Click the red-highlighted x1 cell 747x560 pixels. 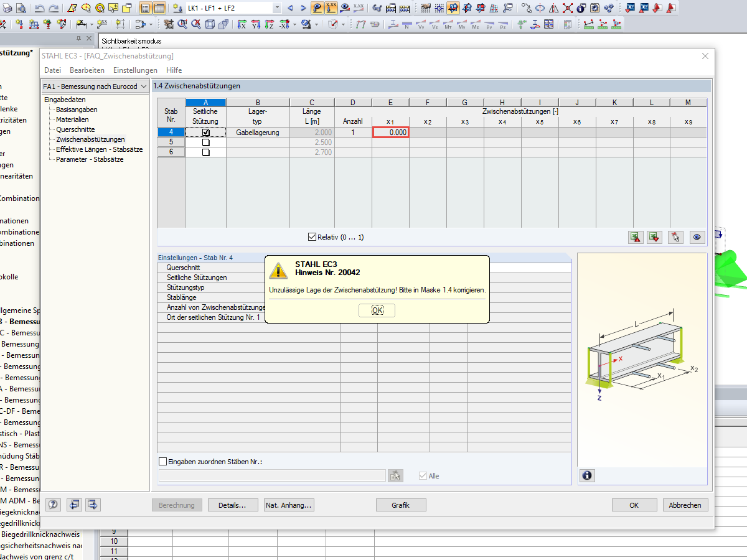pyautogui.click(x=390, y=132)
